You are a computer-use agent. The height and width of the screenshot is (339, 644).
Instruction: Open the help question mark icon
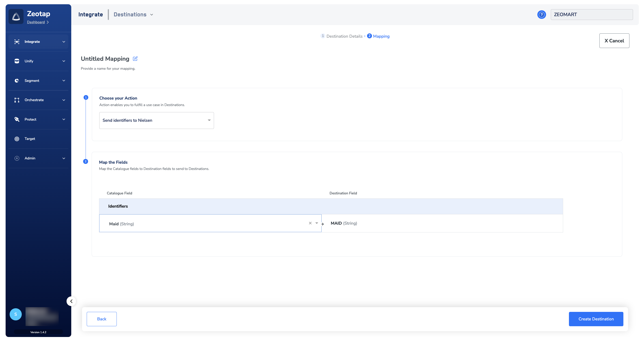click(542, 15)
